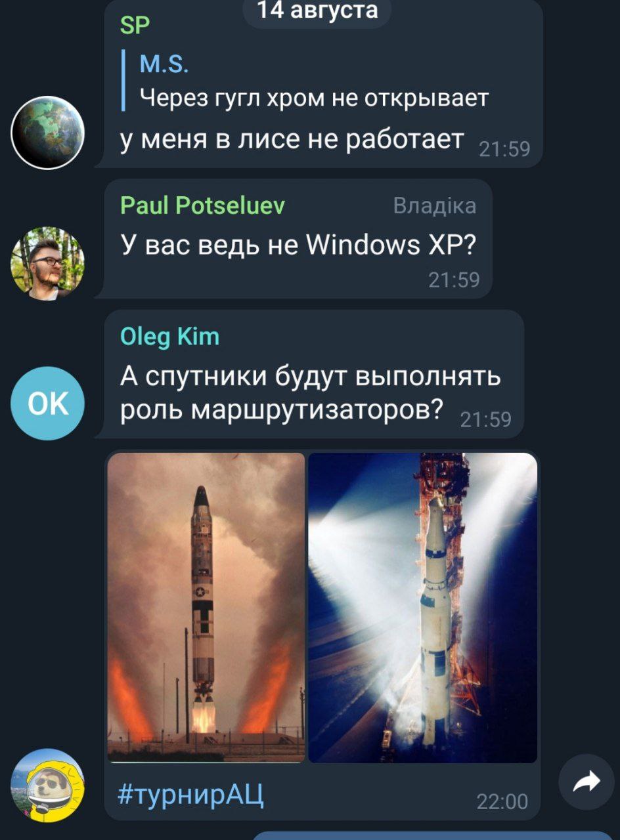Tap the Paul Potseluev sender name
Image resolution: width=620 pixels, height=840 pixels.
202,206
